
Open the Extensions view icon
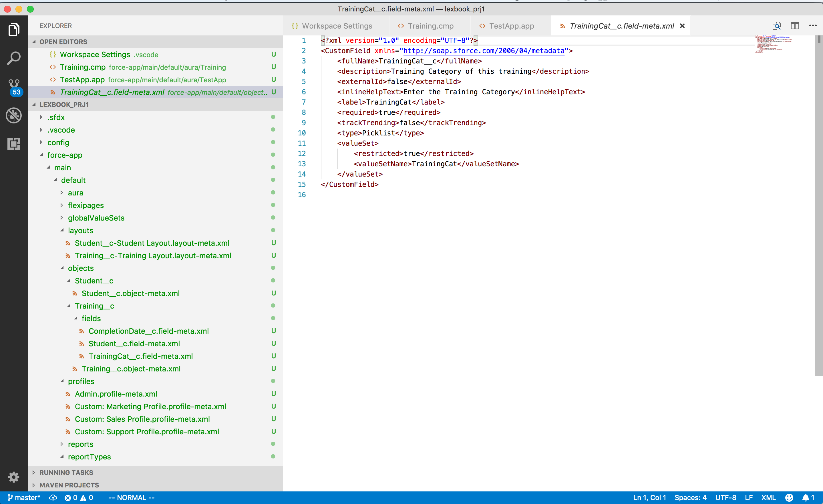pos(14,144)
